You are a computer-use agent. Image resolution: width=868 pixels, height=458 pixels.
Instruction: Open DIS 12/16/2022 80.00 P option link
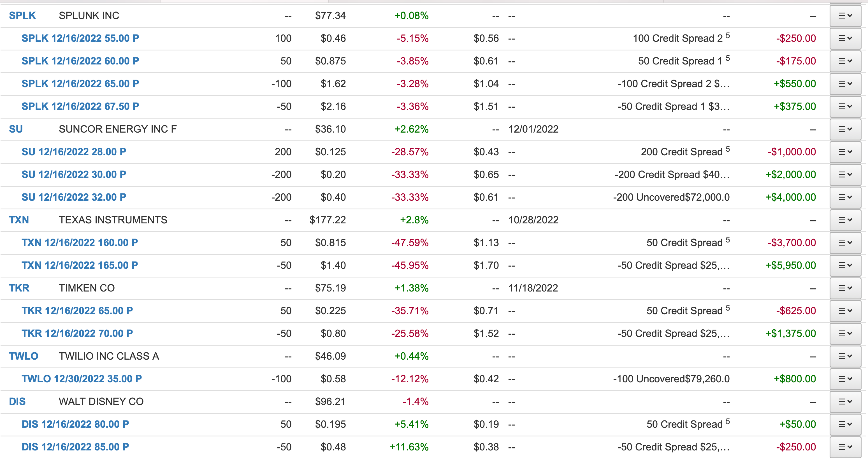click(x=75, y=424)
